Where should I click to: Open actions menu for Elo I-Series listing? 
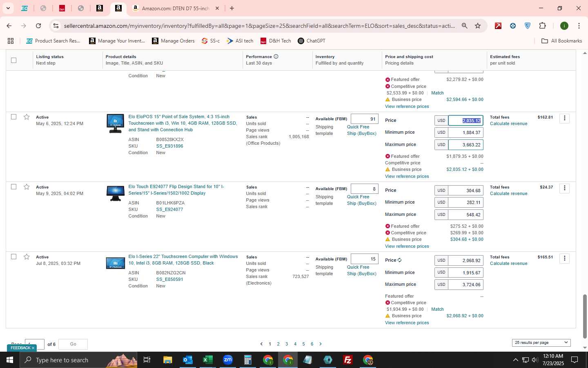pos(564,258)
